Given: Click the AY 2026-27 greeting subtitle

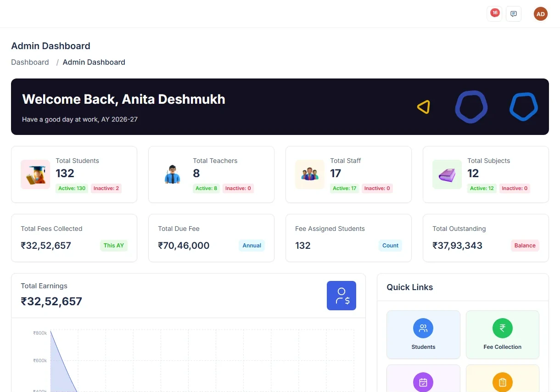Looking at the screenshot, I should 80,119.
